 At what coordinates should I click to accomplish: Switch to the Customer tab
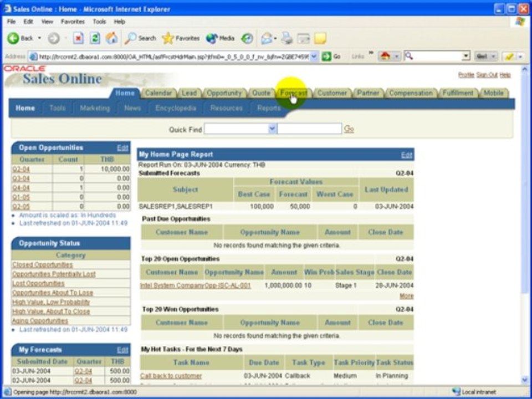(332, 93)
